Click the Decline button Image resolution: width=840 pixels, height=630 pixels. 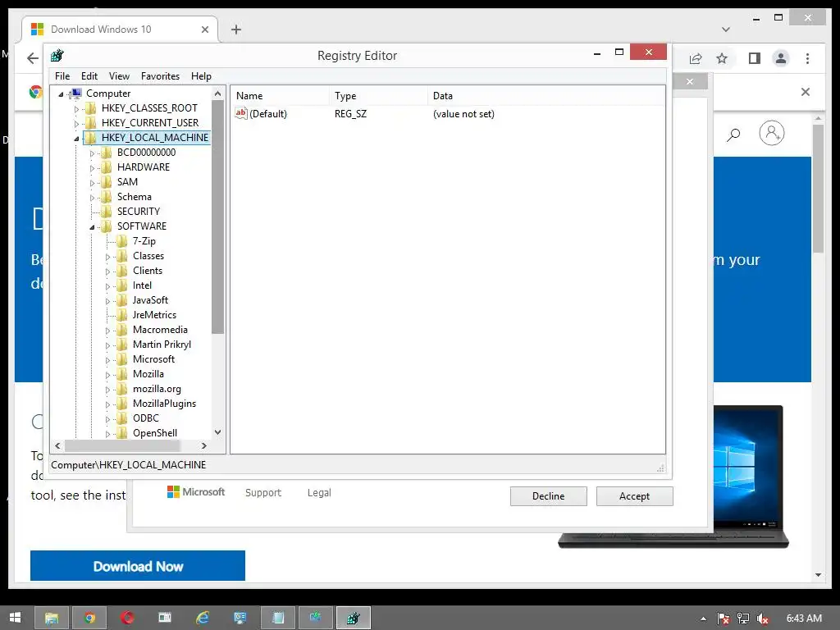(548, 496)
